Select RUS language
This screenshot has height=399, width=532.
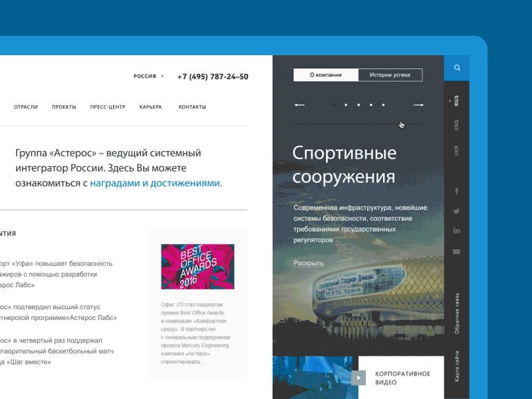tap(456, 100)
